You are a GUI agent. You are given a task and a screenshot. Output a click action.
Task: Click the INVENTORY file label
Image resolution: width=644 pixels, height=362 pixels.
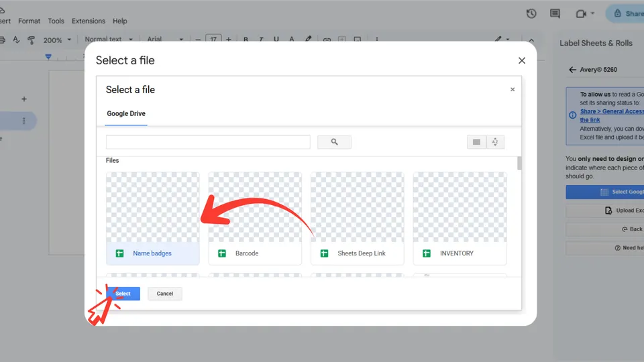457,253
